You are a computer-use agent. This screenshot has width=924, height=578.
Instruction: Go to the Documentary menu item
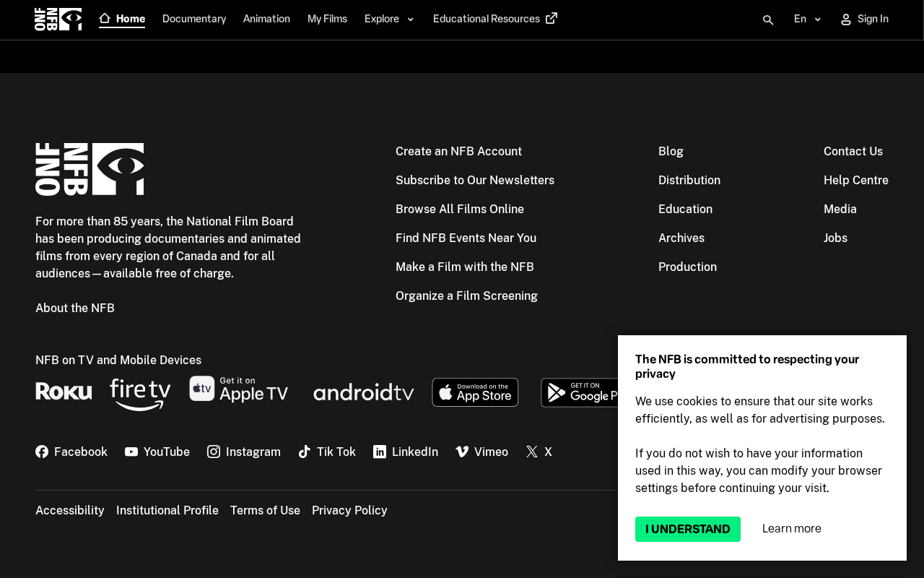click(194, 20)
